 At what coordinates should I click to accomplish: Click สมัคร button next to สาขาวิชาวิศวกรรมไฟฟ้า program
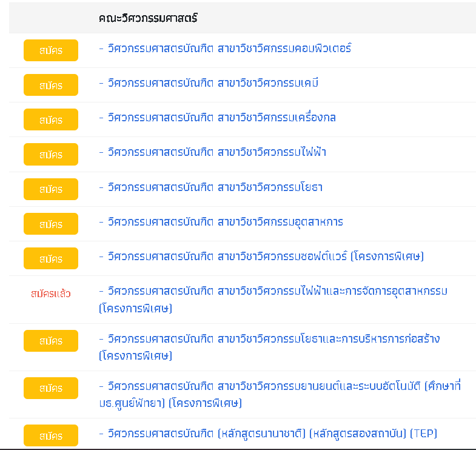[x=51, y=154]
